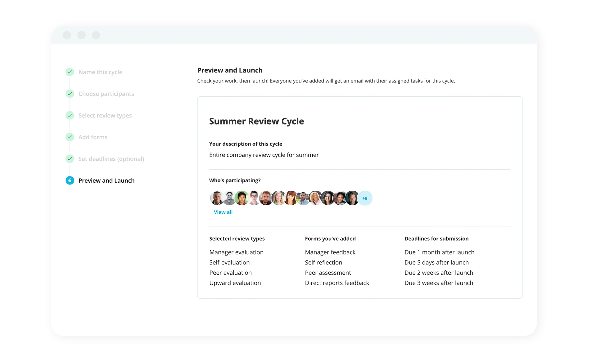Image resolution: width=596 pixels, height=364 pixels.
Task: Click the 'Preview and Launch' step number icon
Action: (70, 180)
